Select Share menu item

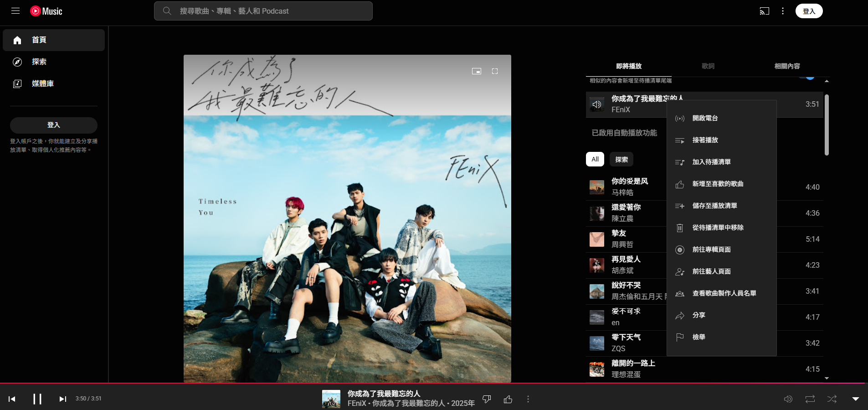pyautogui.click(x=722, y=315)
